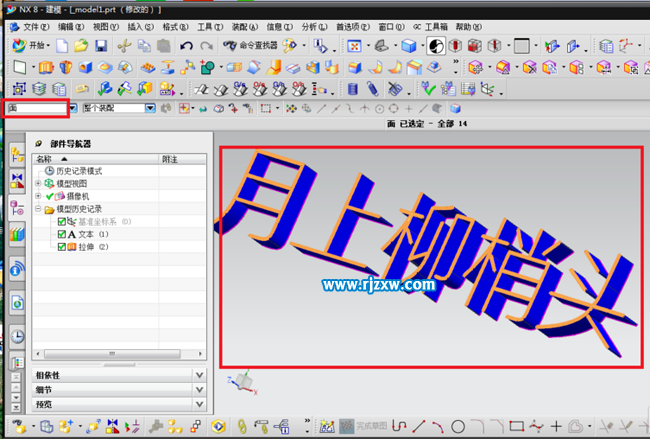Toggle the 基准坐标系 (0) checkbox

[61, 222]
